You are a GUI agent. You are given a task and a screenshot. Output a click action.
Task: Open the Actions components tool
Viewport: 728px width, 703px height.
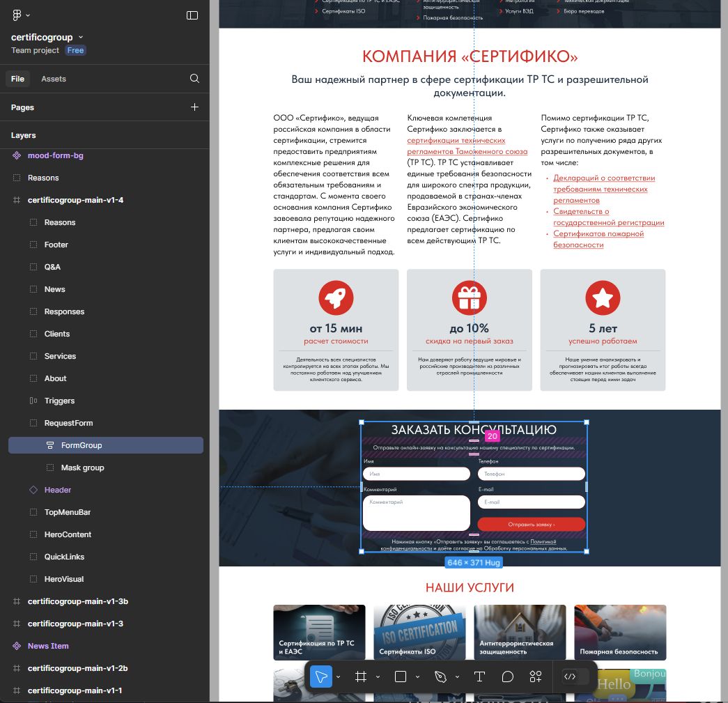click(536, 677)
